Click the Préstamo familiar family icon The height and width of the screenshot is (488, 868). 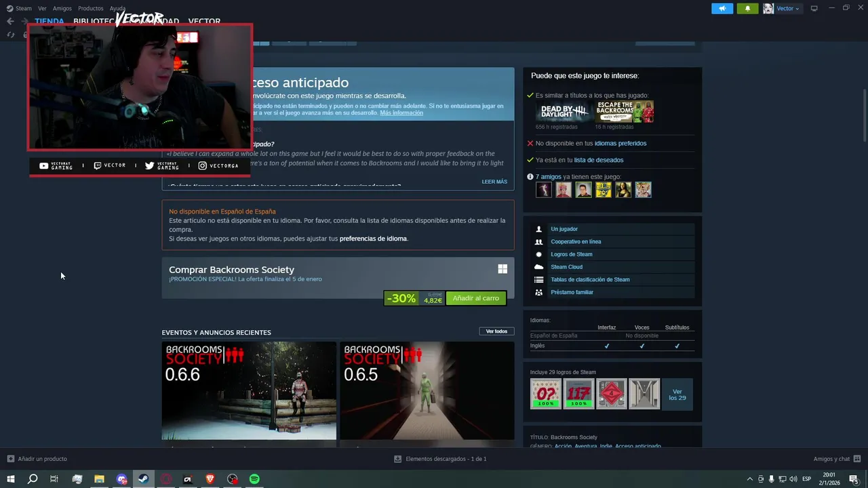(538, 292)
